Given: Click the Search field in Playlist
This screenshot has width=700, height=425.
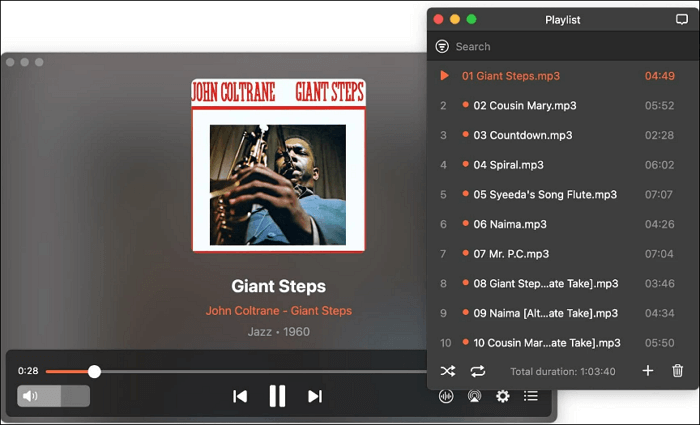Looking at the screenshot, I should pyautogui.click(x=563, y=46).
